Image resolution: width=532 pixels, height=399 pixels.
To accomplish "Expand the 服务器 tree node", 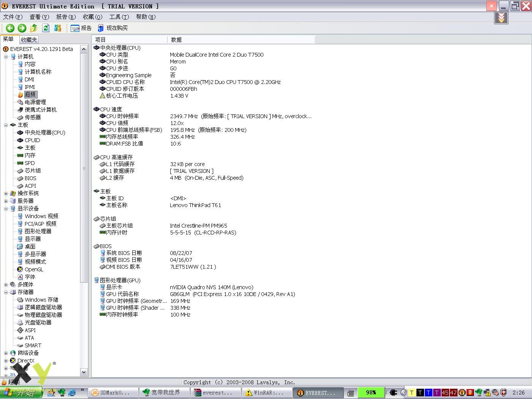I will pos(6,201).
